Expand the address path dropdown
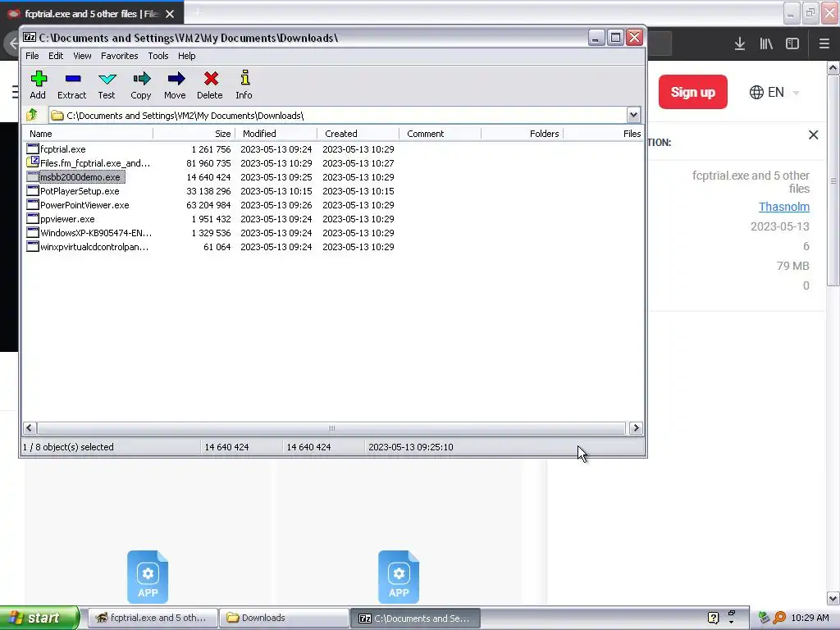The width and height of the screenshot is (840, 630). pyautogui.click(x=633, y=115)
